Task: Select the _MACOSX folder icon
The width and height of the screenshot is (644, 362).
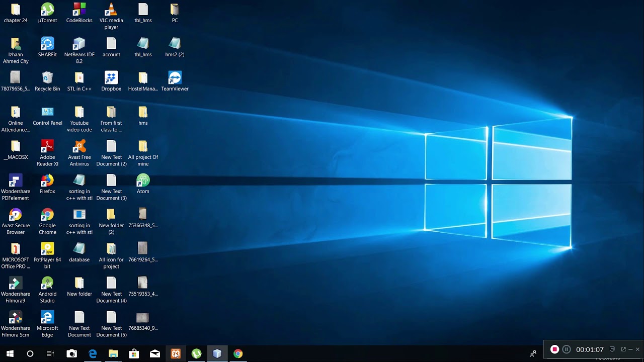Action: 16,150
